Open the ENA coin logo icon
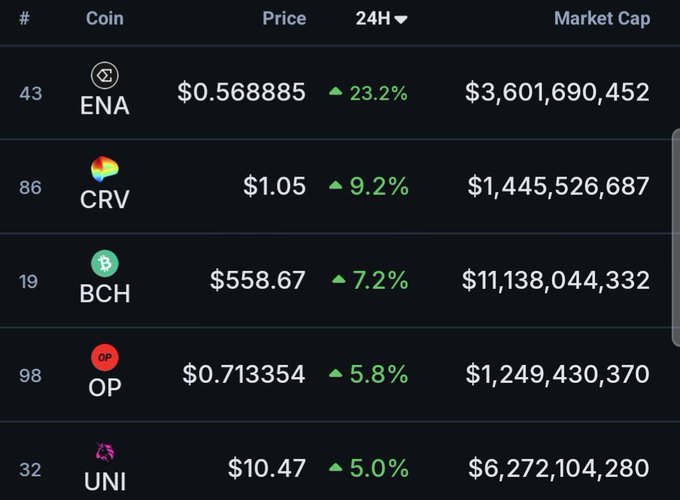This screenshot has height=500, width=680. point(105,75)
